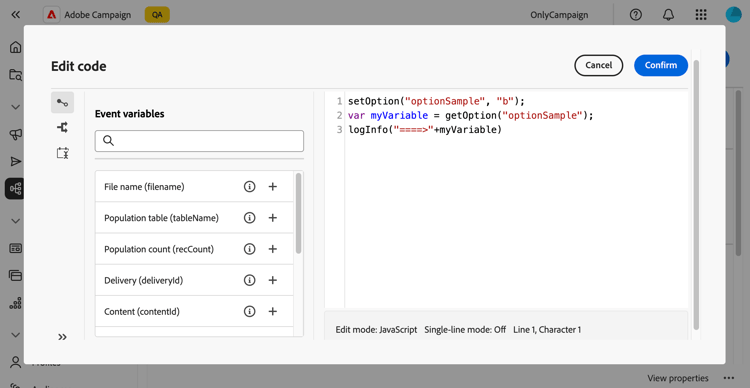The image size is (750, 388).
Task: Open the Profiles person icon in sidebar
Action: tap(15, 362)
